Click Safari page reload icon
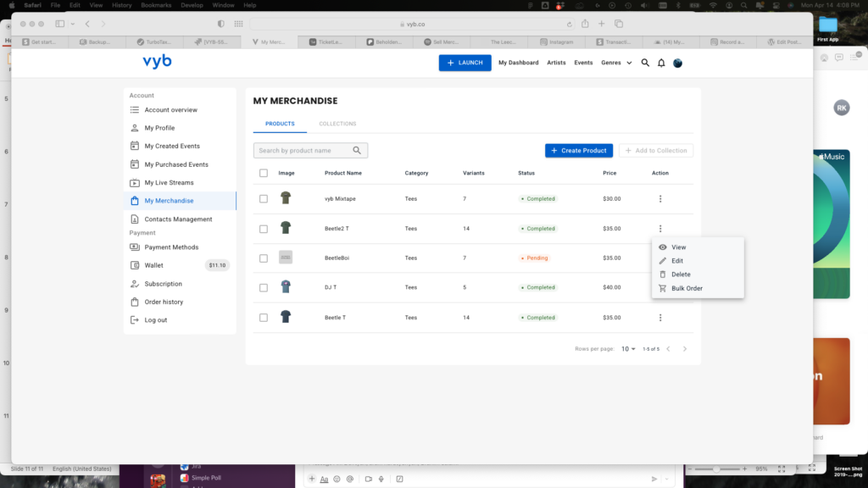This screenshot has width=868, height=488. click(569, 25)
